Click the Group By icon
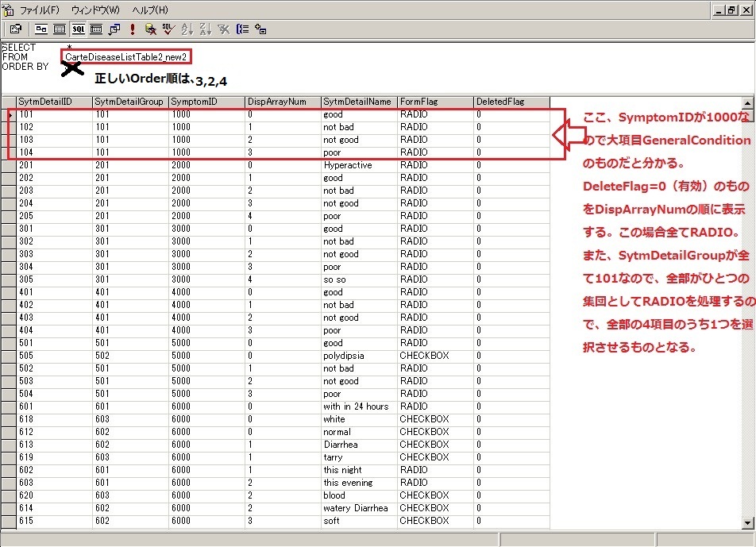Image resolution: width=756 pixels, height=547 pixels. (x=242, y=29)
